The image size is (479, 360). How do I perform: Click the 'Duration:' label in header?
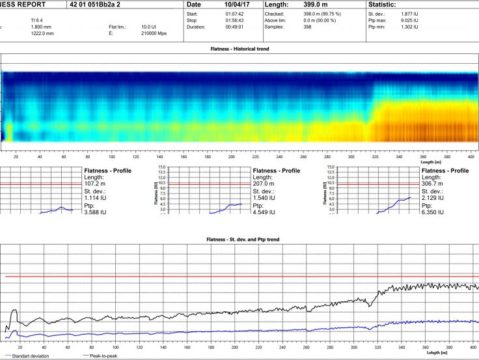click(196, 27)
